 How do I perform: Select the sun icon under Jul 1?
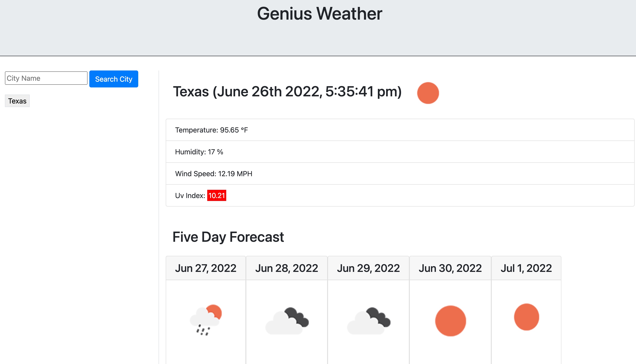coord(526,317)
